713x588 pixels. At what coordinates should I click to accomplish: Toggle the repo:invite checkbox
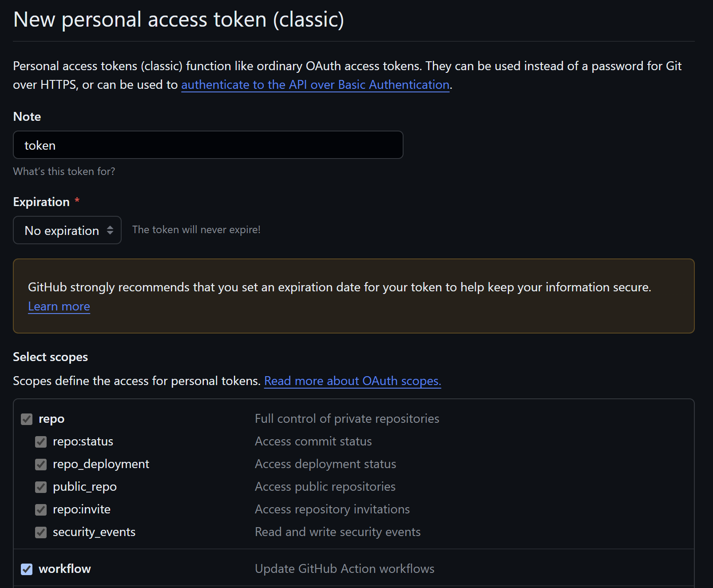coord(41,510)
